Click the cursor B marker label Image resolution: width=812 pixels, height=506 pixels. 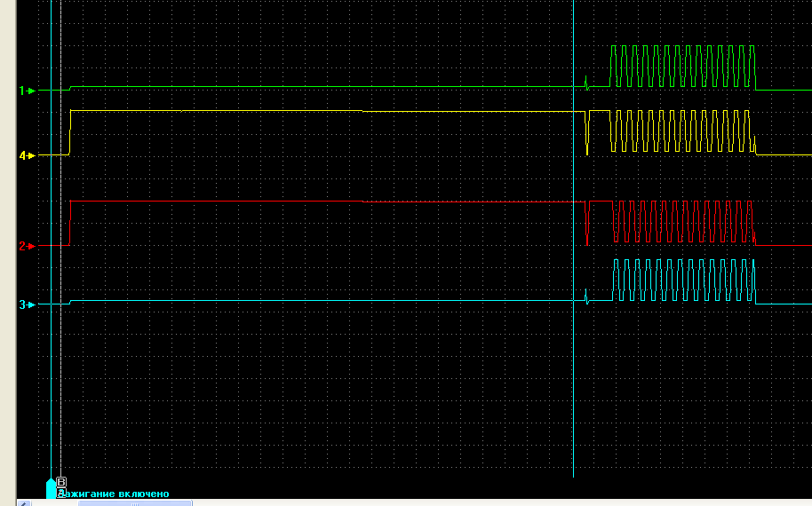click(61, 482)
